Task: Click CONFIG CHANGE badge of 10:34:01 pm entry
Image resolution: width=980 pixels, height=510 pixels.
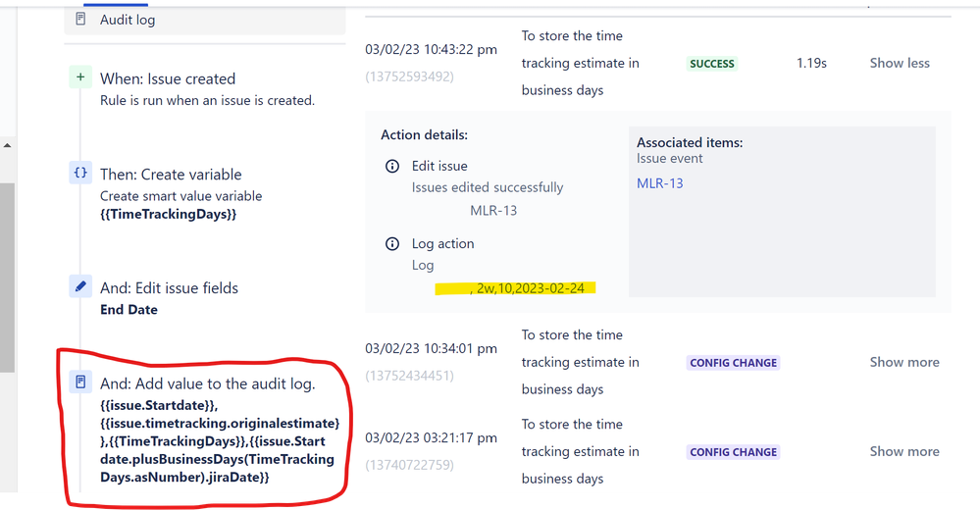Action: coord(733,363)
